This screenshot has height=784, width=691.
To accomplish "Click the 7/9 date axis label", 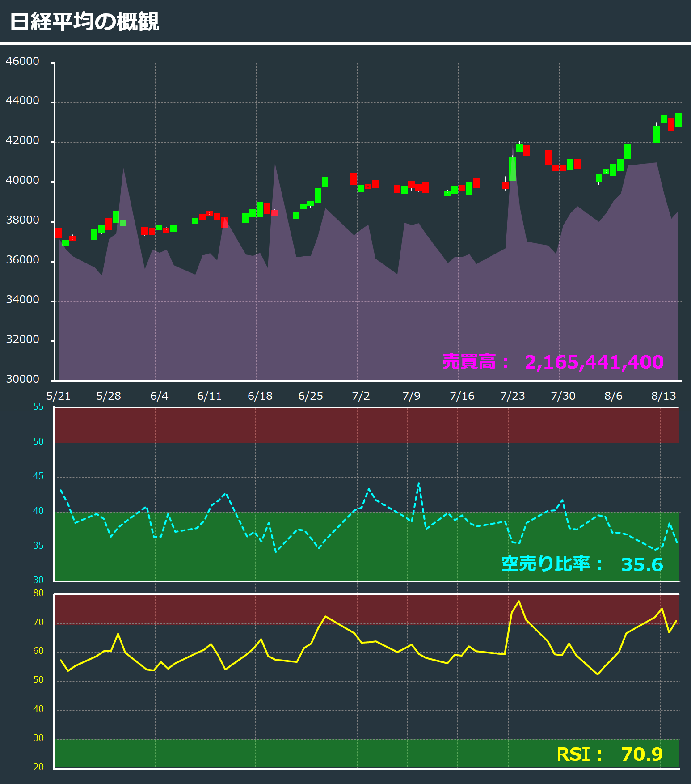I will (411, 396).
